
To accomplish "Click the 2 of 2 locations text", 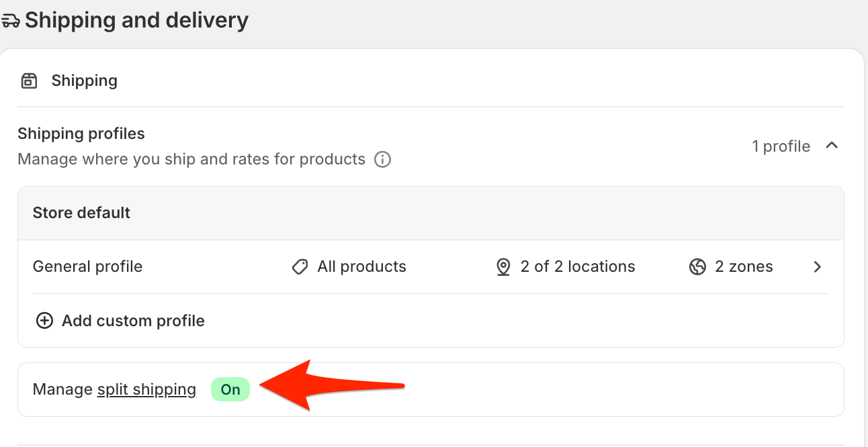I will (x=578, y=266).
